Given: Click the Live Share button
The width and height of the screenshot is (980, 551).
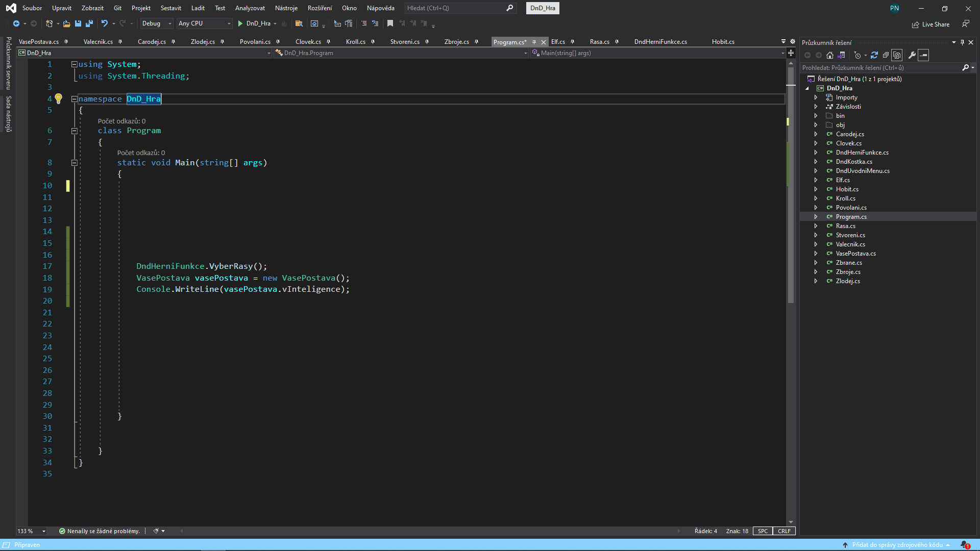Looking at the screenshot, I should click(930, 24).
